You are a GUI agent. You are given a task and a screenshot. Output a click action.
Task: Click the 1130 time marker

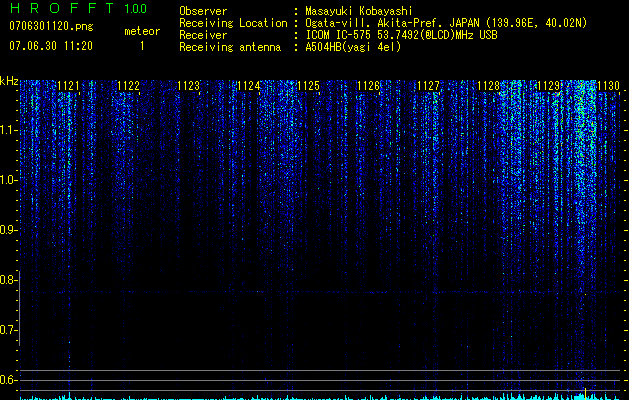pyautogui.click(x=609, y=86)
